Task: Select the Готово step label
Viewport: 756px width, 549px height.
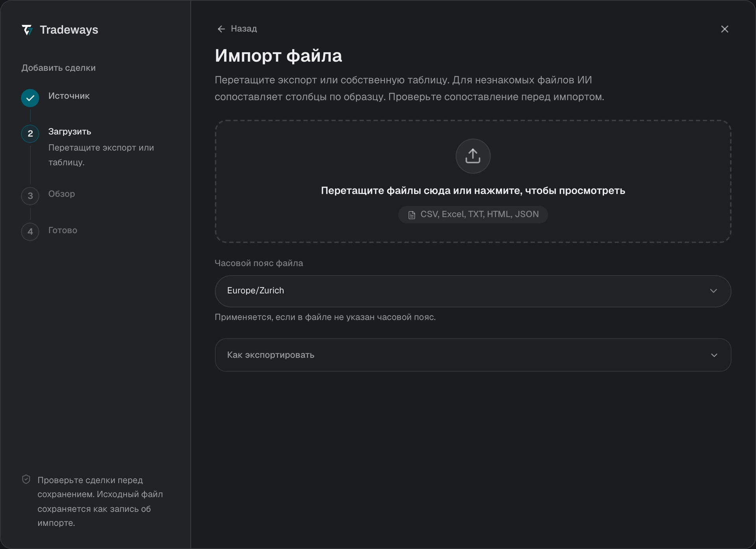Action: point(63,230)
